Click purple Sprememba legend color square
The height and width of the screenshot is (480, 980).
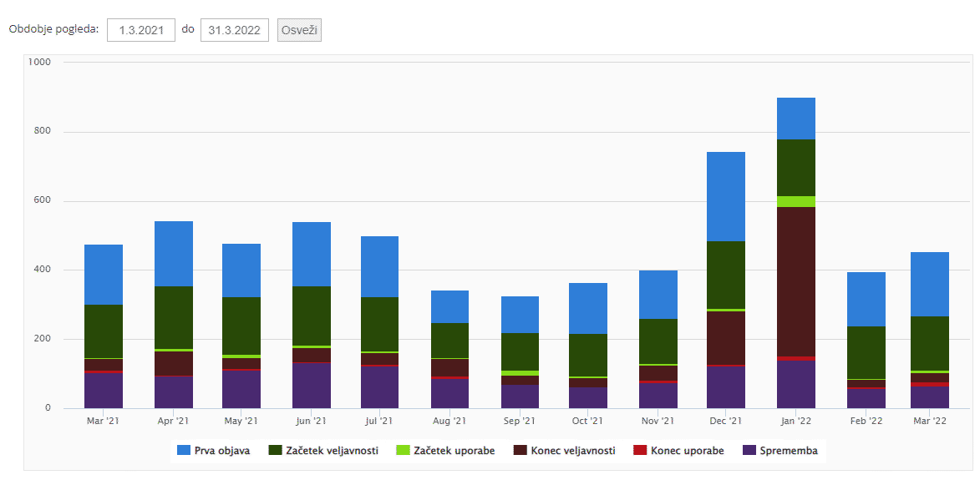(749, 451)
